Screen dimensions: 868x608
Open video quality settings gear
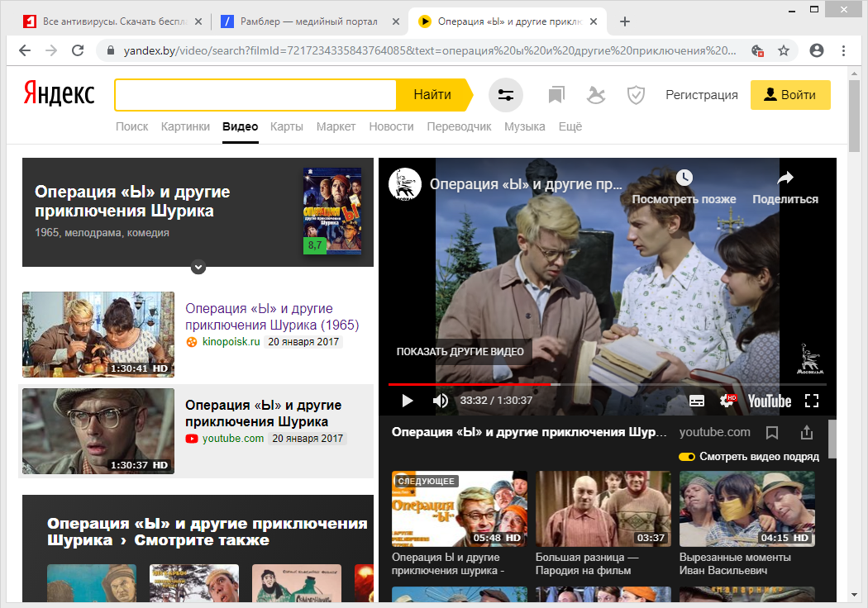(727, 401)
